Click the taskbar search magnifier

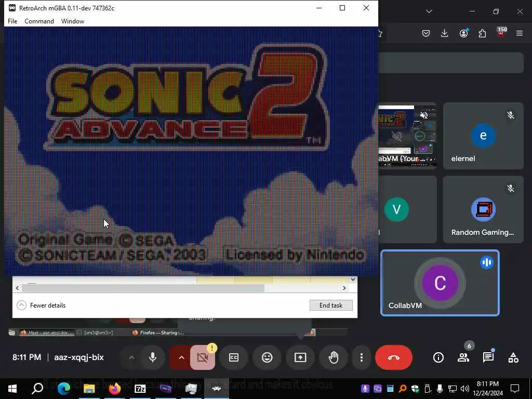(x=37, y=389)
